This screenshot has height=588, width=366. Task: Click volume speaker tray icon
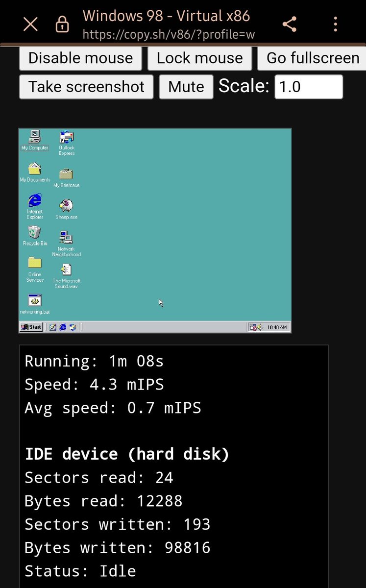pos(260,327)
